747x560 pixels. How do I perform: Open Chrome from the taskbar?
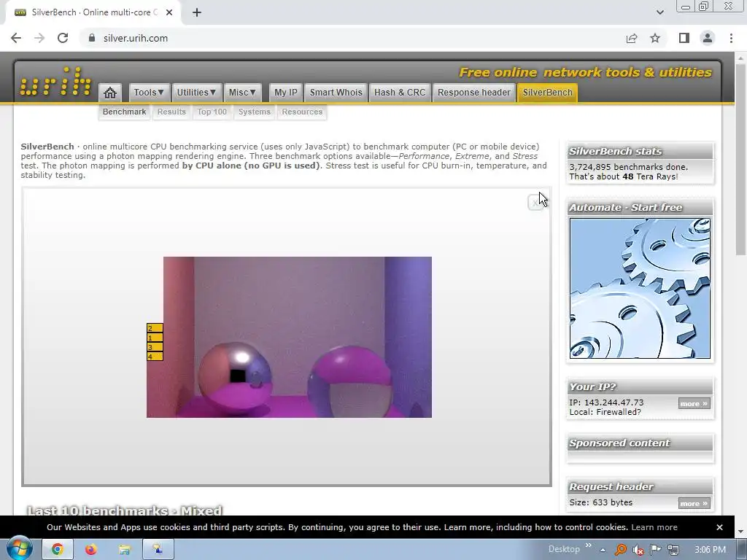click(x=57, y=550)
